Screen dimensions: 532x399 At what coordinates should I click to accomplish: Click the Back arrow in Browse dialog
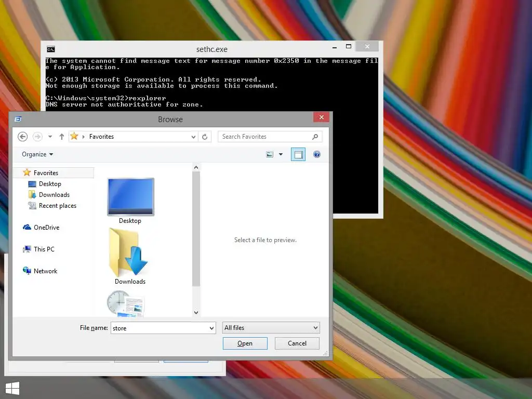pyautogui.click(x=23, y=137)
